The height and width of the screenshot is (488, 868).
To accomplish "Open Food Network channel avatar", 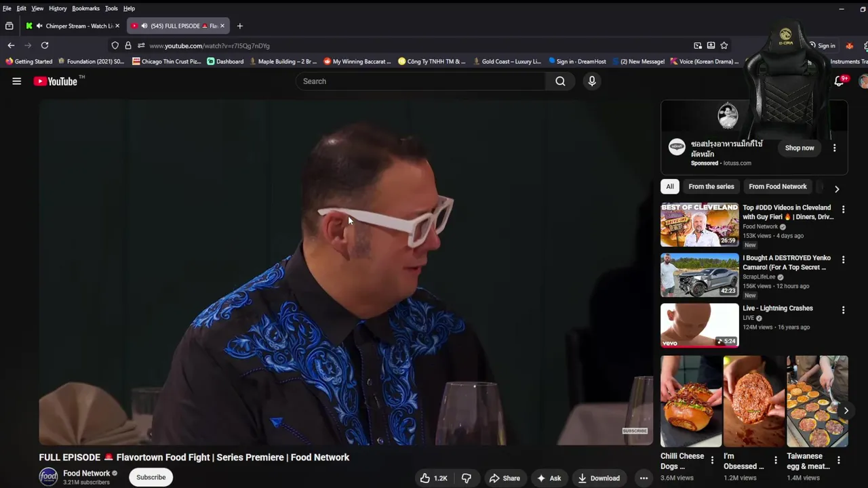I will (48, 477).
